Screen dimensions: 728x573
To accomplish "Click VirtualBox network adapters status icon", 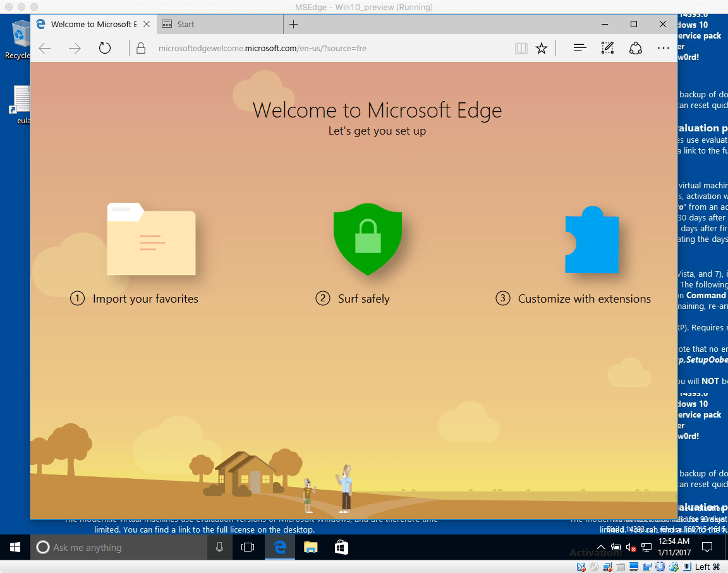I will (x=607, y=567).
